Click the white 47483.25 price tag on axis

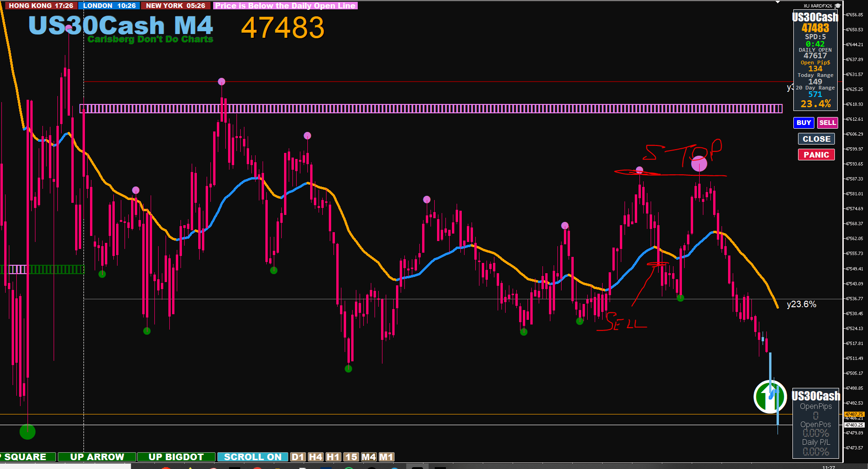[x=854, y=425]
